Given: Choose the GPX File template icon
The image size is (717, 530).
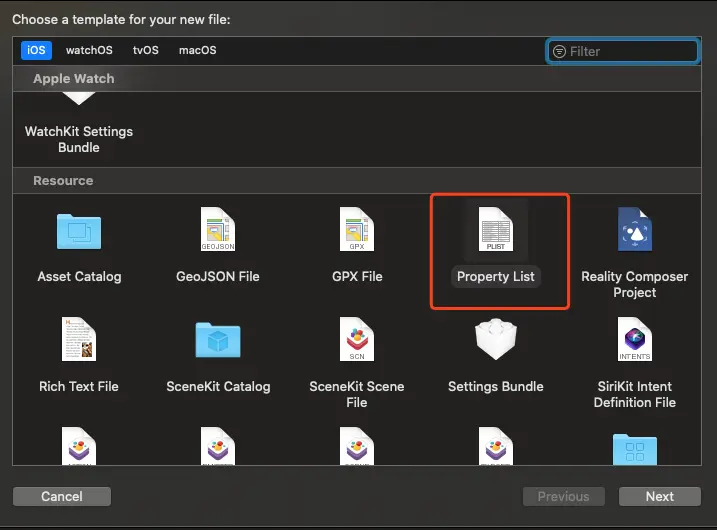Looking at the screenshot, I should click(x=357, y=229).
